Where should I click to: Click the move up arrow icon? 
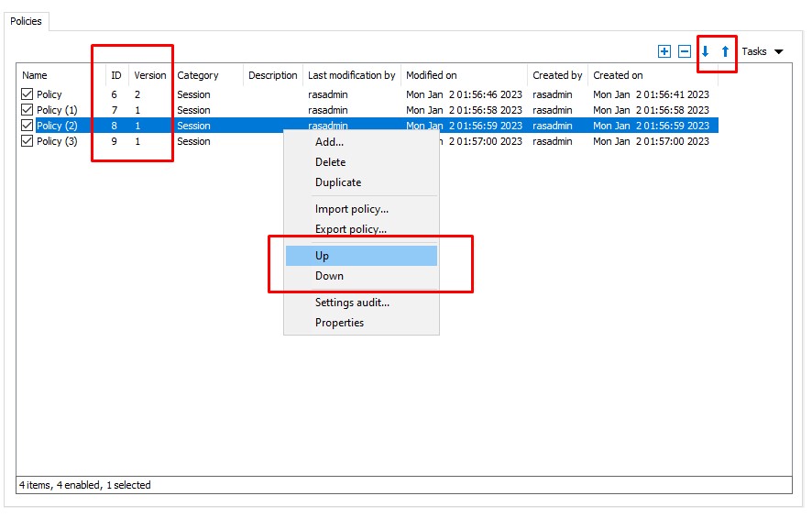point(725,52)
